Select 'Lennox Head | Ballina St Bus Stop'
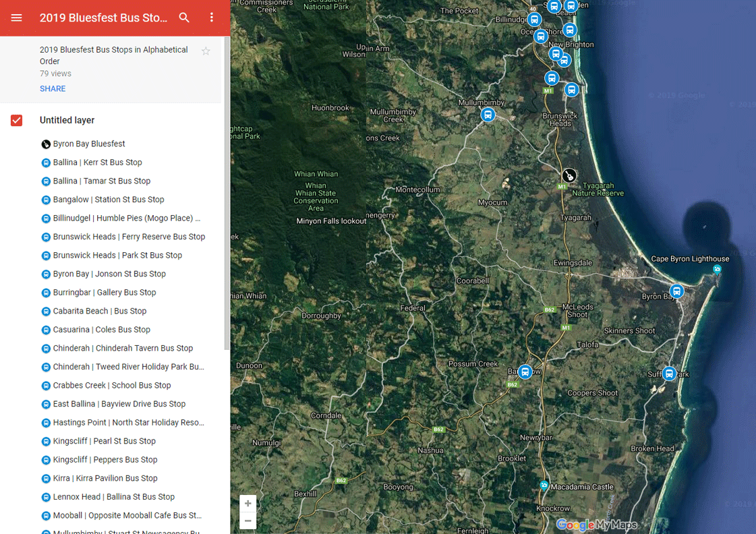756x534 pixels. pyautogui.click(x=114, y=496)
